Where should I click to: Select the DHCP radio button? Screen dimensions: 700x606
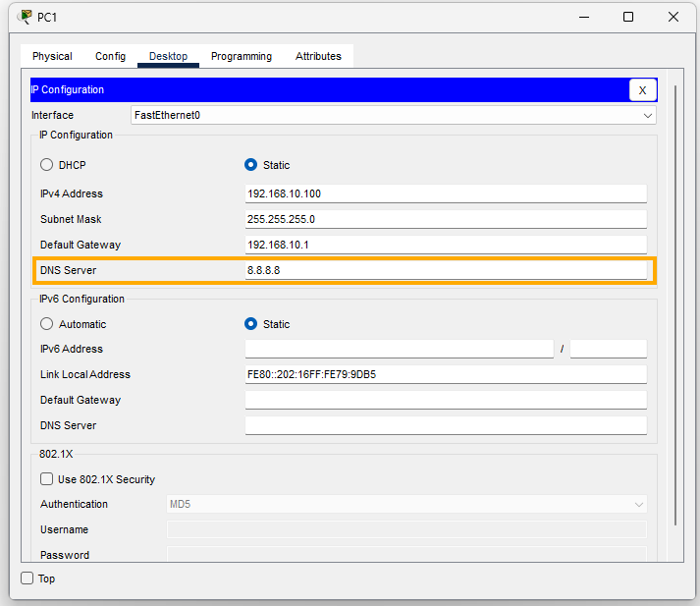click(x=46, y=165)
